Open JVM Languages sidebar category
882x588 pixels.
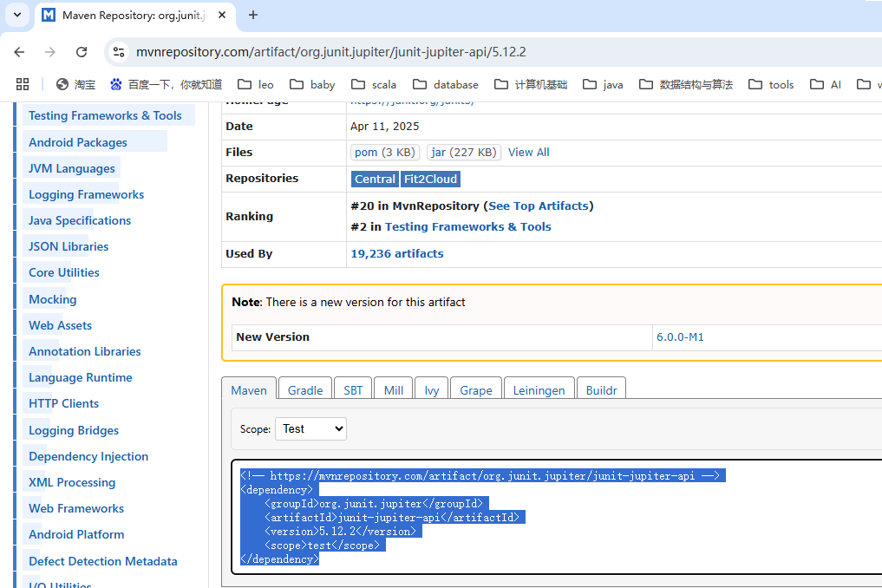coord(71,168)
